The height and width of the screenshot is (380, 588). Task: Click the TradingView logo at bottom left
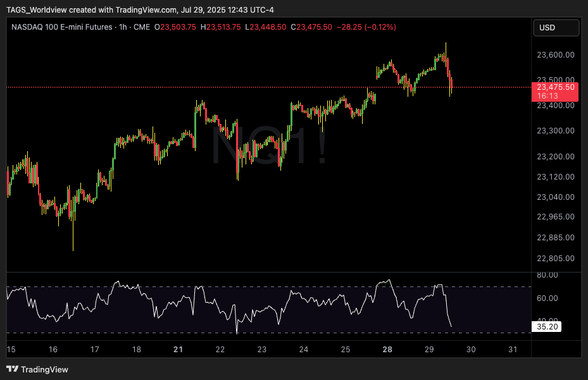click(x=37, y=369)
